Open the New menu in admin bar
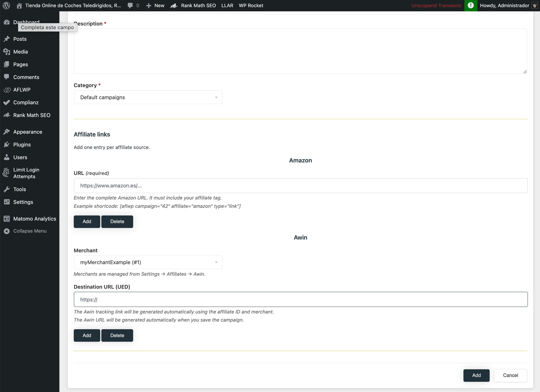 pyautogui.click(x=155, y=5)
